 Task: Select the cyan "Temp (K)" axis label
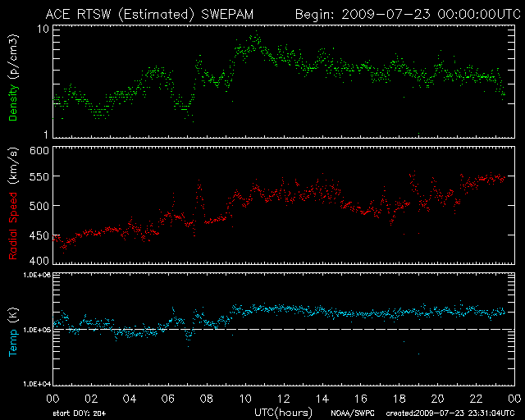pos(13,332)
